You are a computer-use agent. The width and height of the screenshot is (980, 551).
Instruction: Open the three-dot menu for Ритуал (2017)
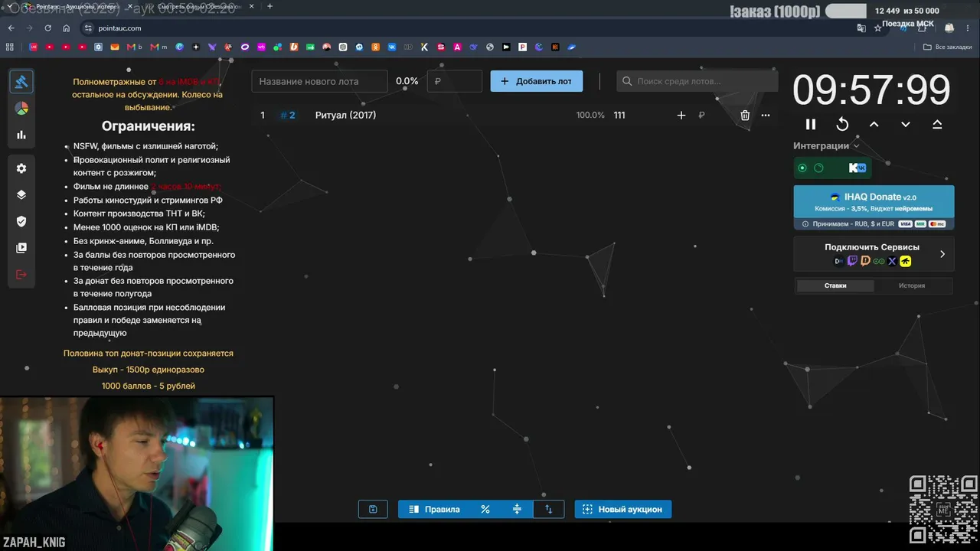766,116
